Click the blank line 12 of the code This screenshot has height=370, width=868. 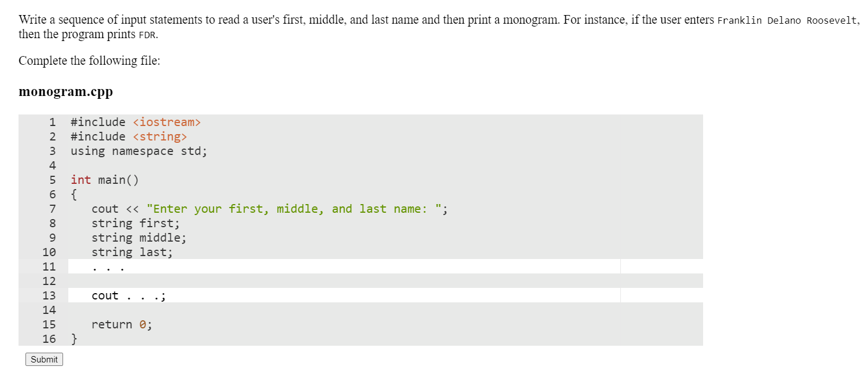(x=231, y=281)
